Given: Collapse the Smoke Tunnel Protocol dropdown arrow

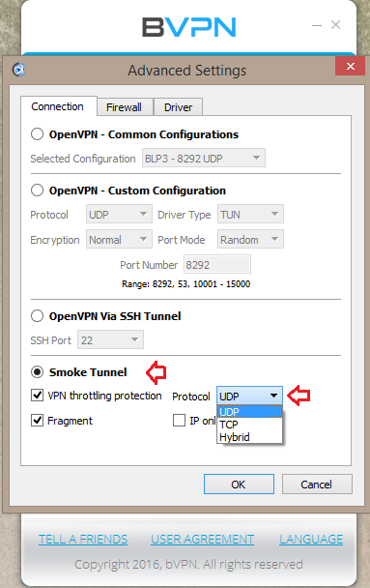Looking at the screenshot, I should click(x=273, y=396).
